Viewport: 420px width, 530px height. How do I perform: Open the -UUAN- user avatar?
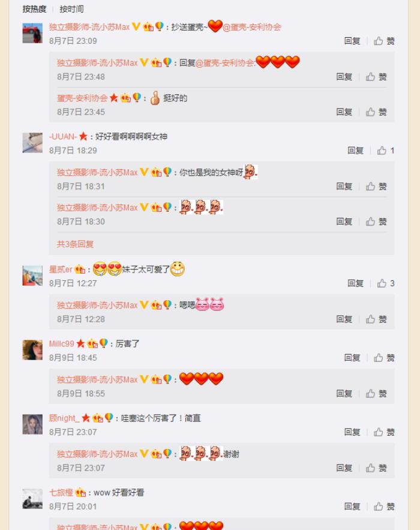[32, 143]
